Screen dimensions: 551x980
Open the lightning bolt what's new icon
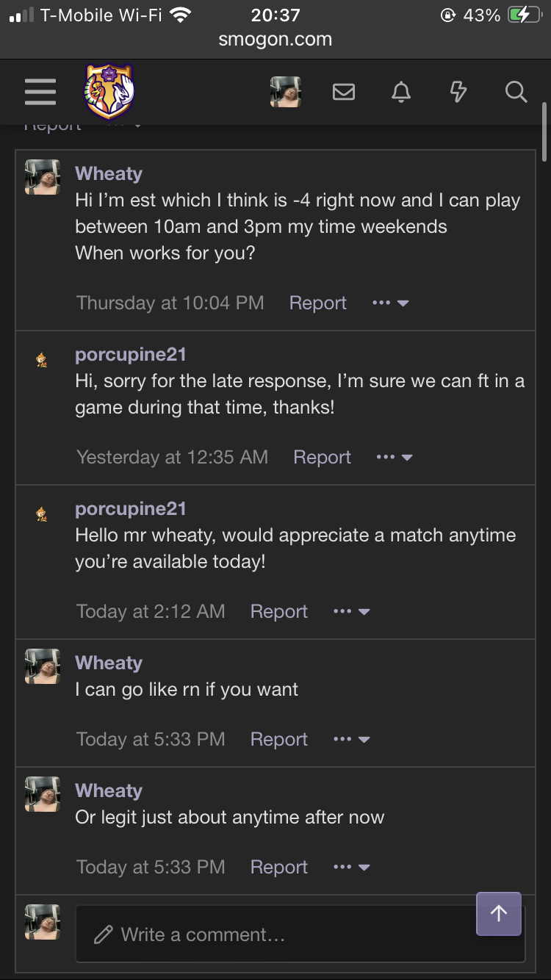point(458,92)
